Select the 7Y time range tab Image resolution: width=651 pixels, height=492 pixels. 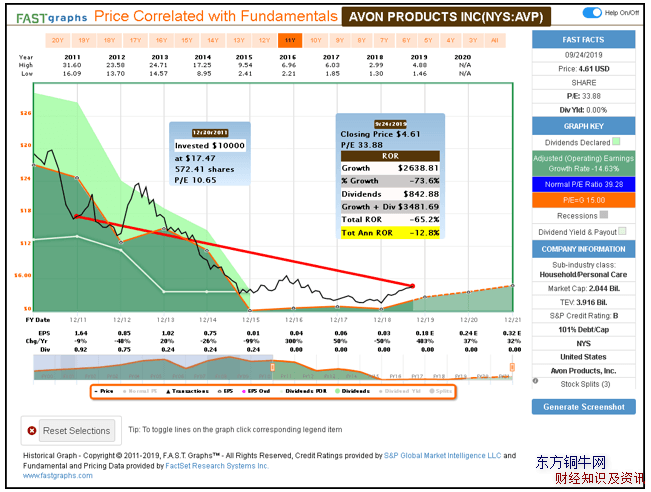pos(384,40)
